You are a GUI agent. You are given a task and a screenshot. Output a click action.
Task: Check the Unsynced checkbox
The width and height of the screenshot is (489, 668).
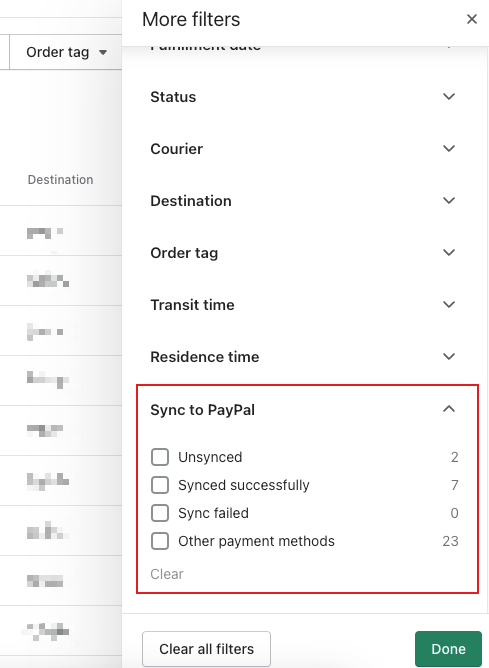tap(160, 457)
